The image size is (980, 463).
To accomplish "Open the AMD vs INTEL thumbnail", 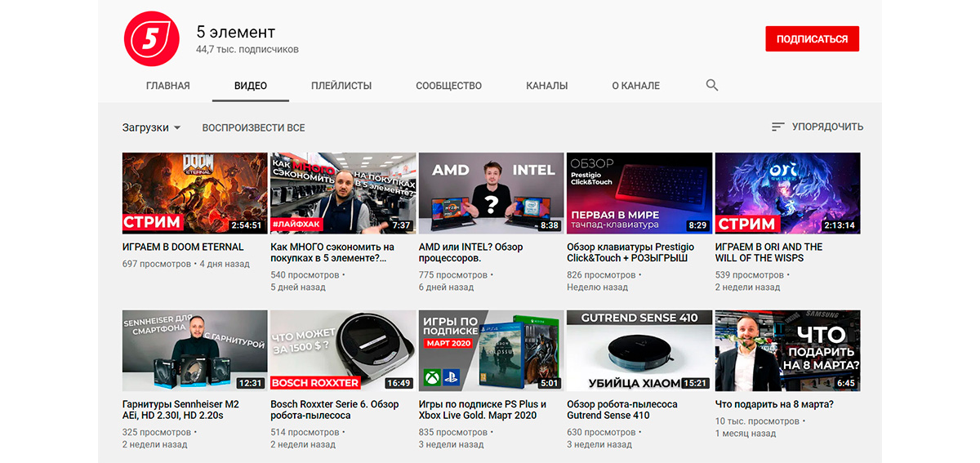I will [492, 194].
